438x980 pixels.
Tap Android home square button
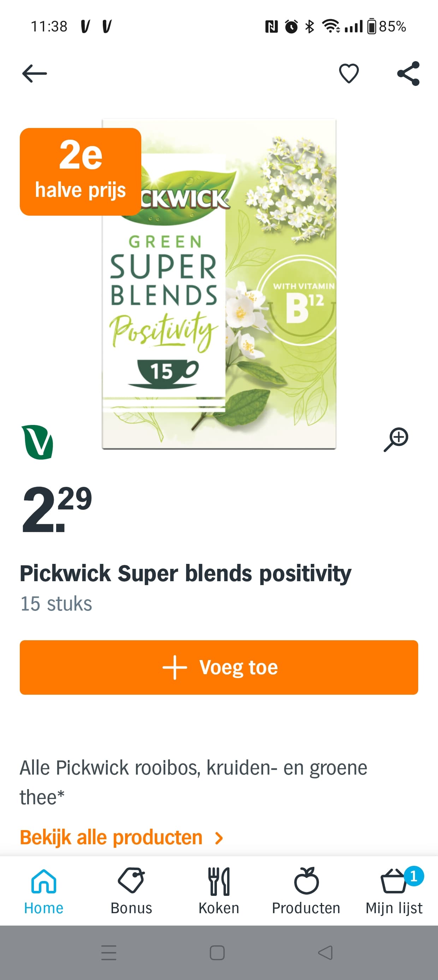(x=217, y=953)
